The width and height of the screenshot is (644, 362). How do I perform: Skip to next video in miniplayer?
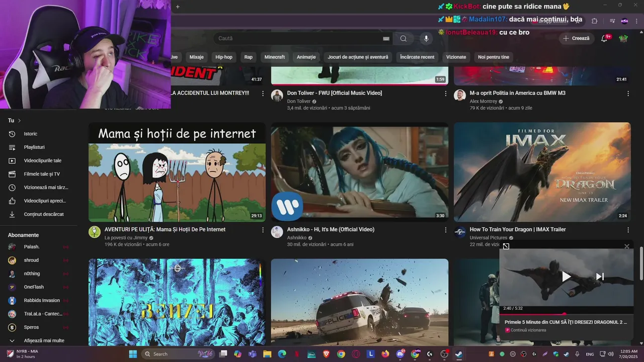(x=600, y=277)
